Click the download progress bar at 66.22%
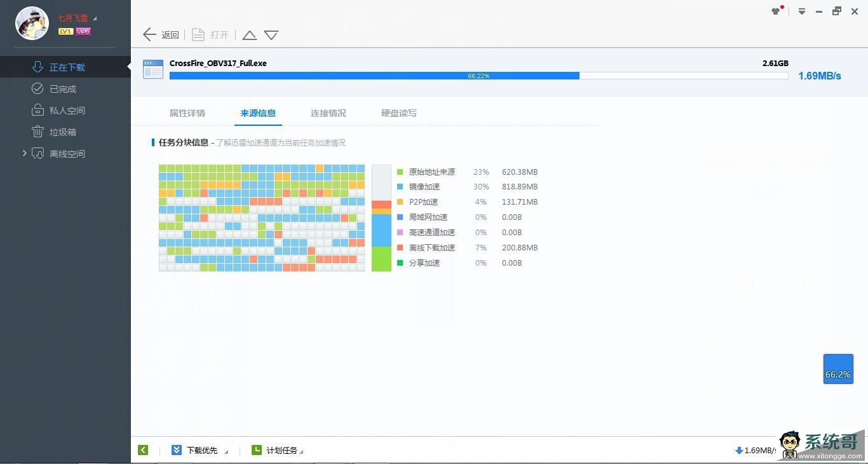 click(x=478, y=76)
